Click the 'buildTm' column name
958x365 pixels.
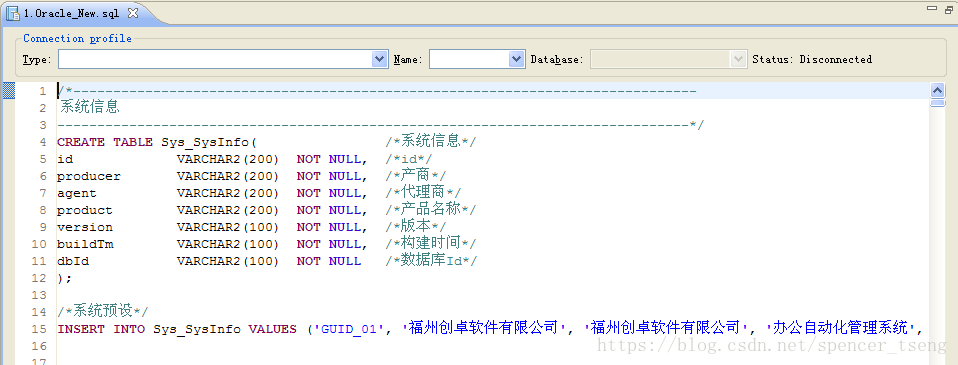tap(85, 245)
